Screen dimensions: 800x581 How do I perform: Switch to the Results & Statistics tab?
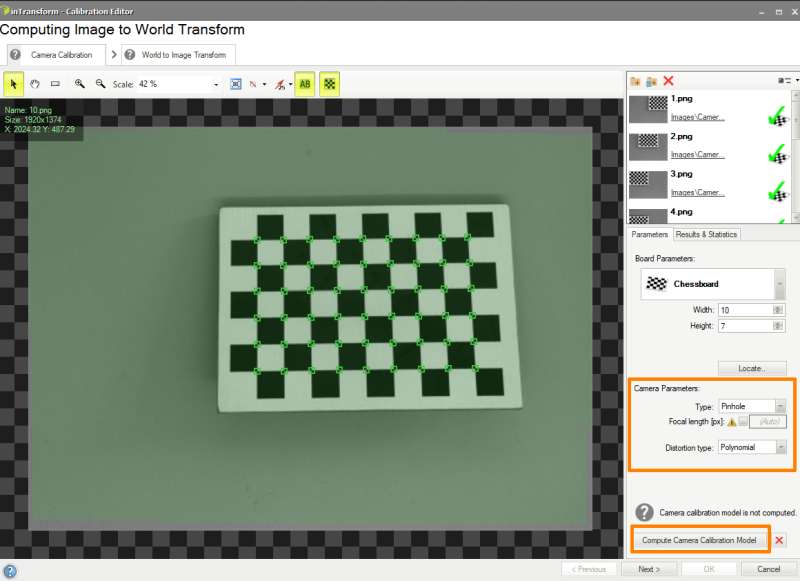click(706, 235)
